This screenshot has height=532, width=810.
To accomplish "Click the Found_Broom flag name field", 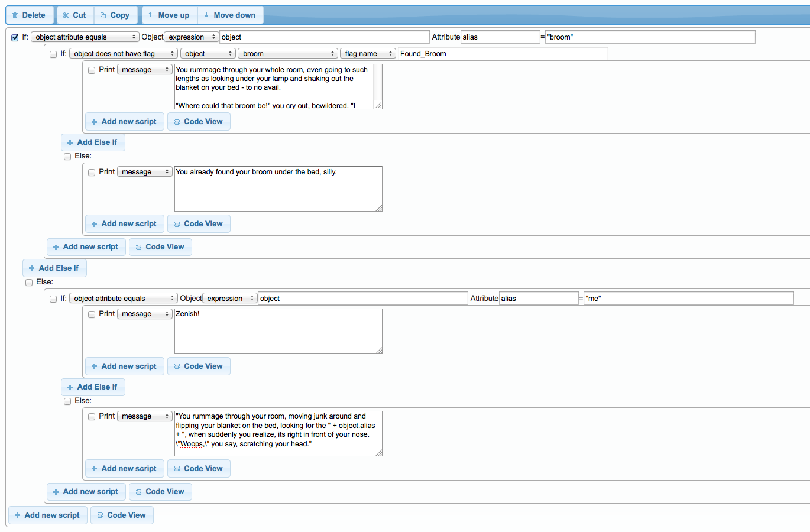I will coord(503,53).
